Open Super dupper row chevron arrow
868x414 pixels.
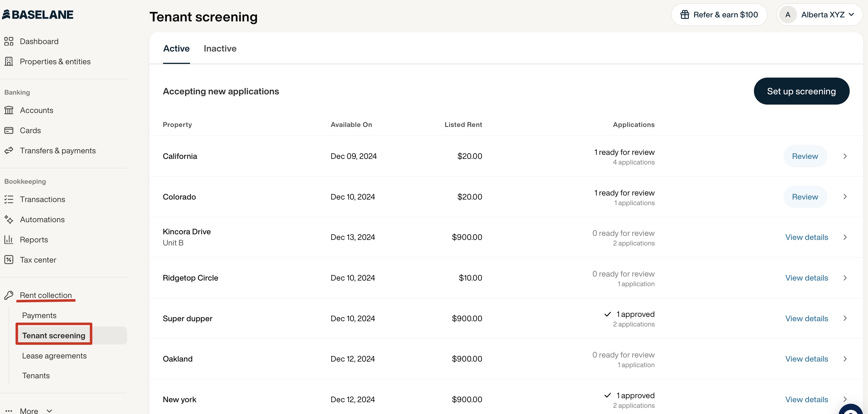click(845, 318)
